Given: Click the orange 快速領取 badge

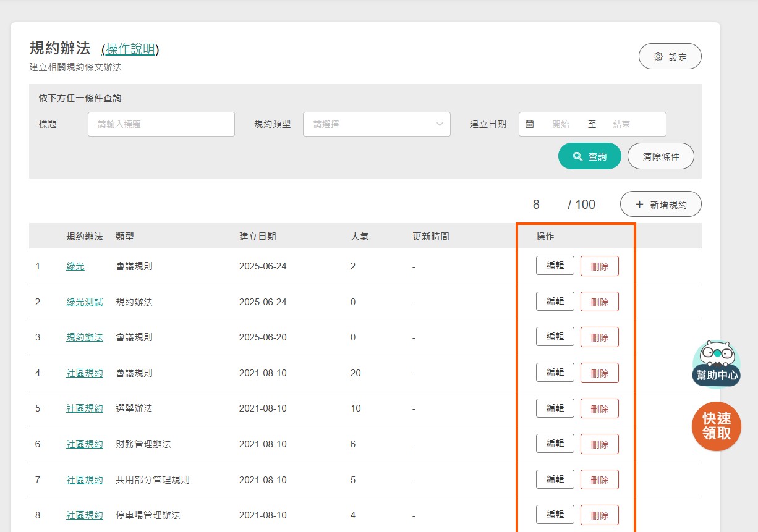Looking at the screenshot, I should (716, 426).
